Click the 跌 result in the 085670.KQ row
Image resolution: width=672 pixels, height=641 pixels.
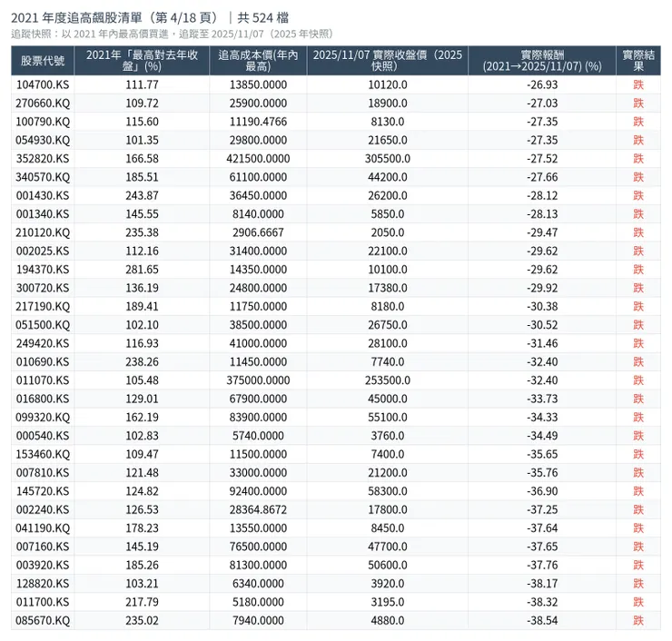[x=638, y=620]
